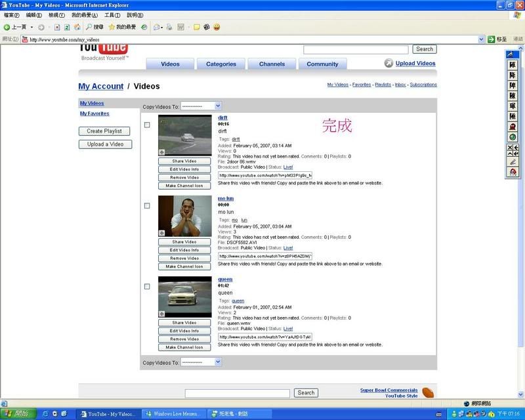
Task: Open the first IE menu (File)
Action: (x=11, y=15)
